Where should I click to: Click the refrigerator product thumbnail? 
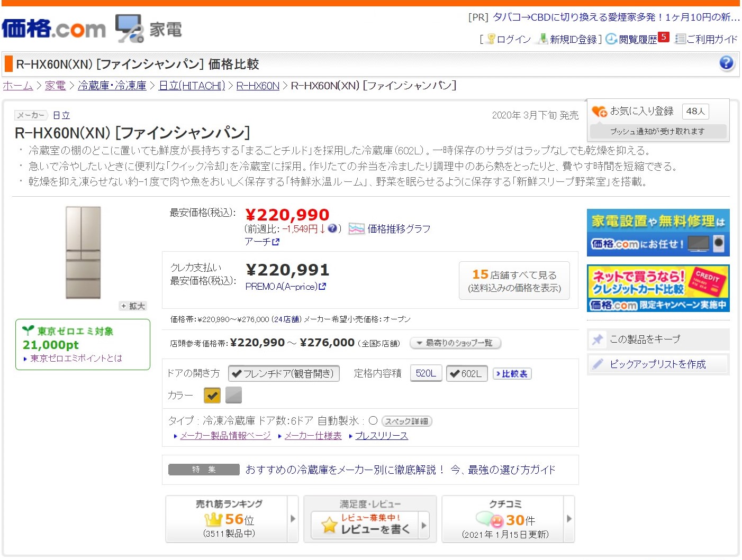(83, 253)
